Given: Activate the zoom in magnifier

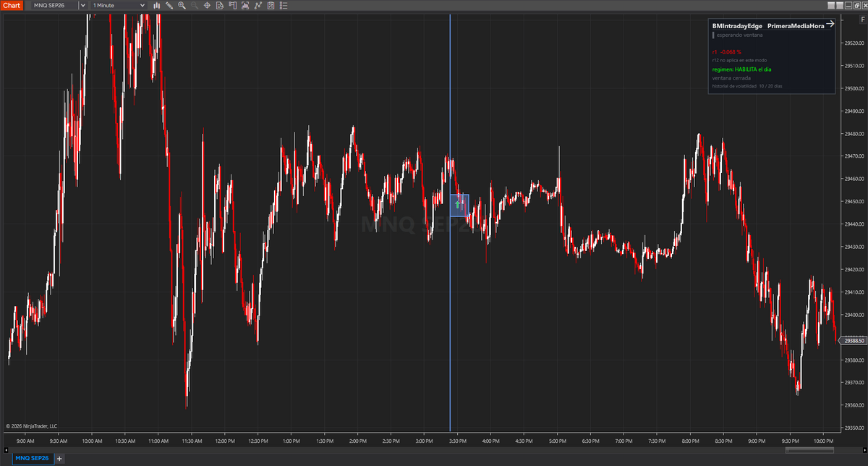Looking at the screenshot, I should tap(182, 5).
